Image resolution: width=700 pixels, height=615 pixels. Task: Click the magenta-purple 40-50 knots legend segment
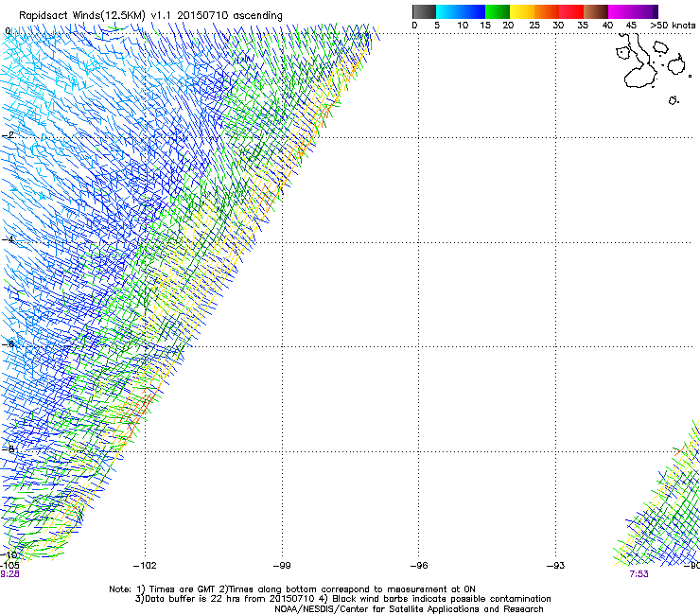[633, 11]
